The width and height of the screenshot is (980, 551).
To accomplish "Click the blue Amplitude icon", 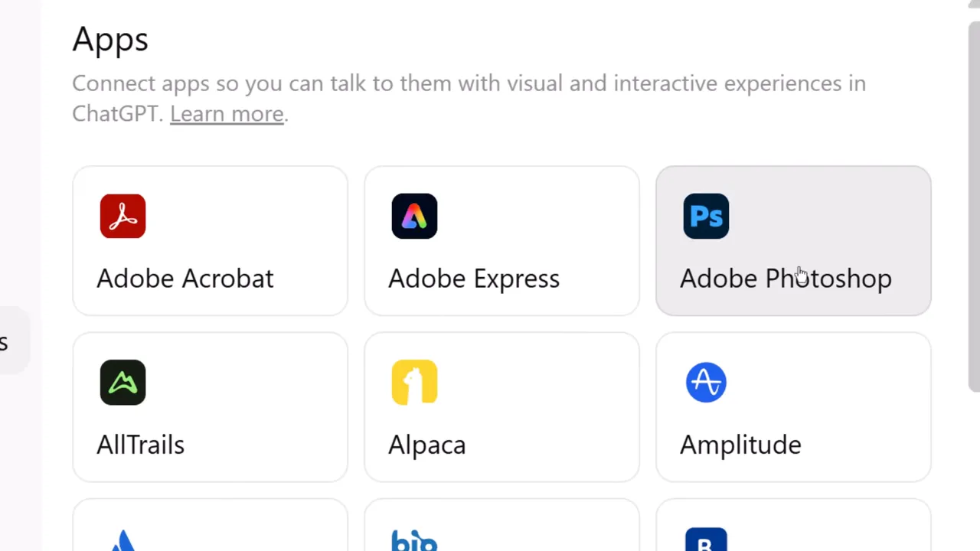I will (x=706, y=382).
